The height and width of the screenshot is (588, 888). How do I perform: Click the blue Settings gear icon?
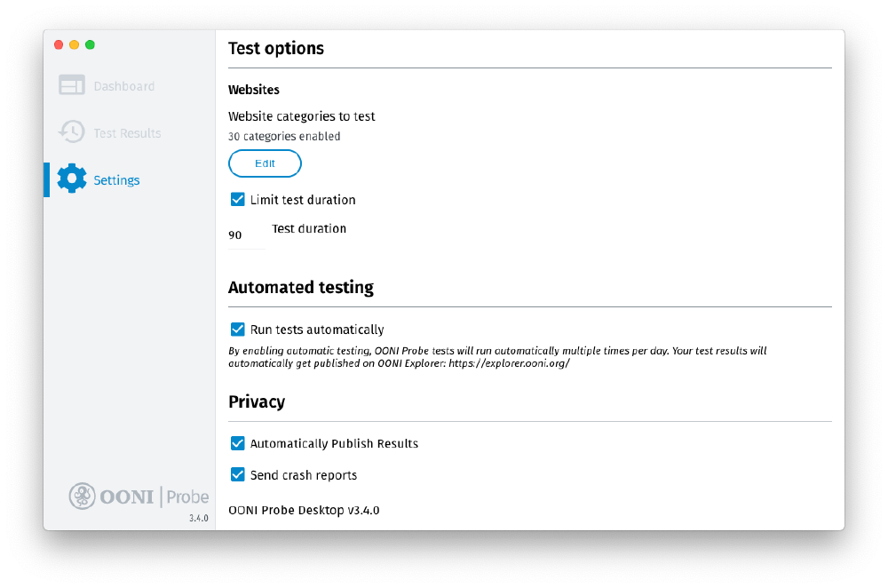click(x=71, y=179)
